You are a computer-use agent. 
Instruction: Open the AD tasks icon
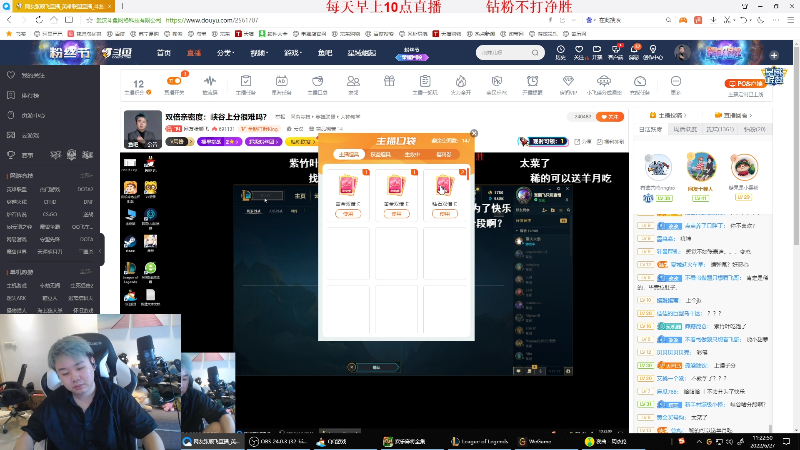pyautogui.click(x=282, y=81)
